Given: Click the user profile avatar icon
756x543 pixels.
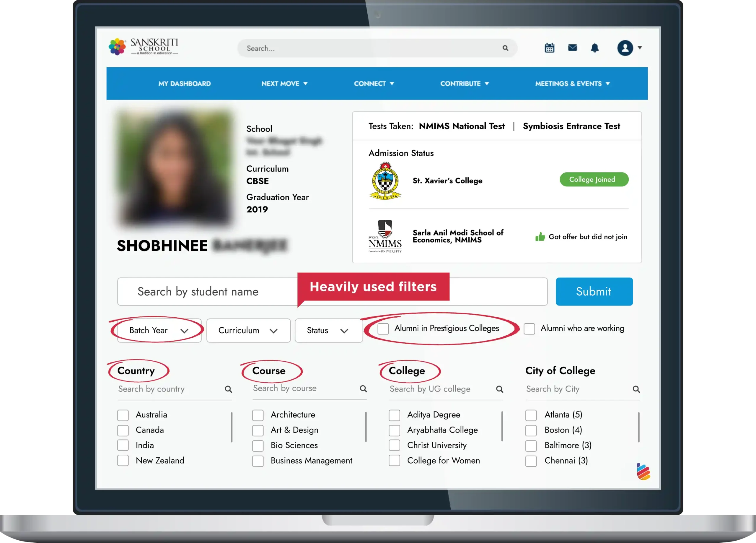Looking at the screenshot, I should 625,48.
